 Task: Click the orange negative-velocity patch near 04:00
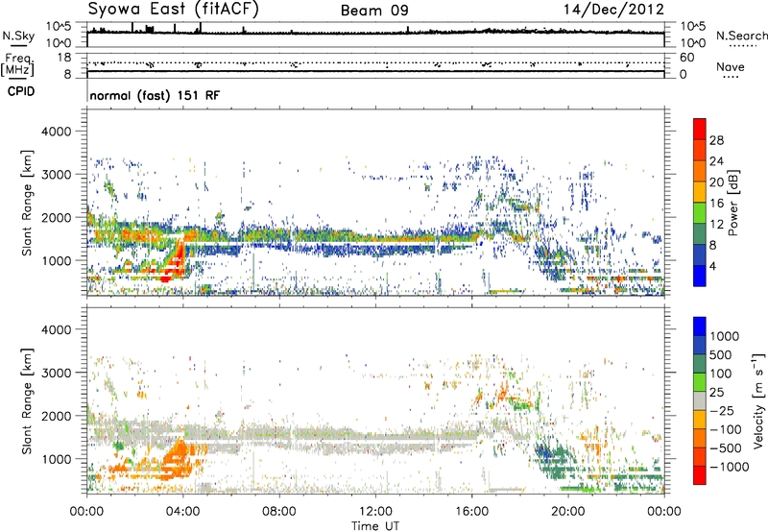point(177,458)
